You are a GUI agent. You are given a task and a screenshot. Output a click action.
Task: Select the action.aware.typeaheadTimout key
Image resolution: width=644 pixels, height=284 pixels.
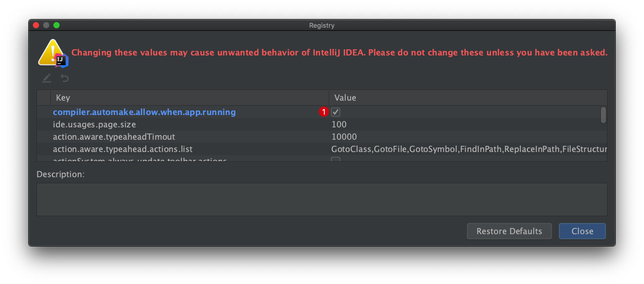114,137
